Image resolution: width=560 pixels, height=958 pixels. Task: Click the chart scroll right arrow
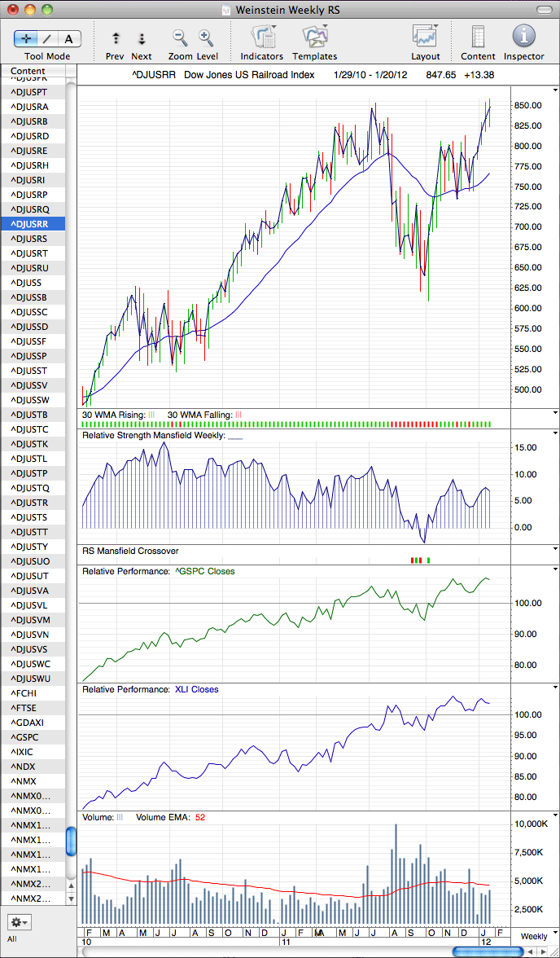[544, 951]
